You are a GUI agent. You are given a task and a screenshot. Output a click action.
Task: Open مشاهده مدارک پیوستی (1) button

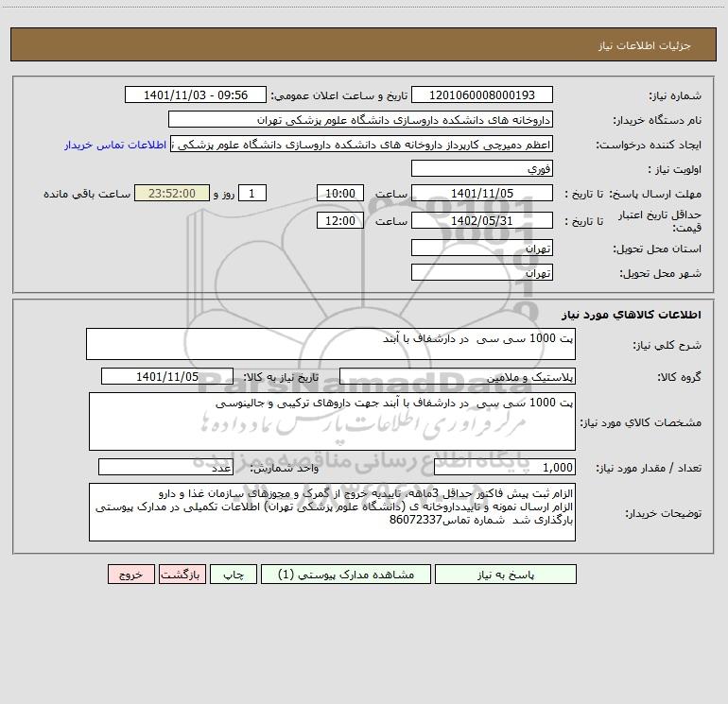346,574
